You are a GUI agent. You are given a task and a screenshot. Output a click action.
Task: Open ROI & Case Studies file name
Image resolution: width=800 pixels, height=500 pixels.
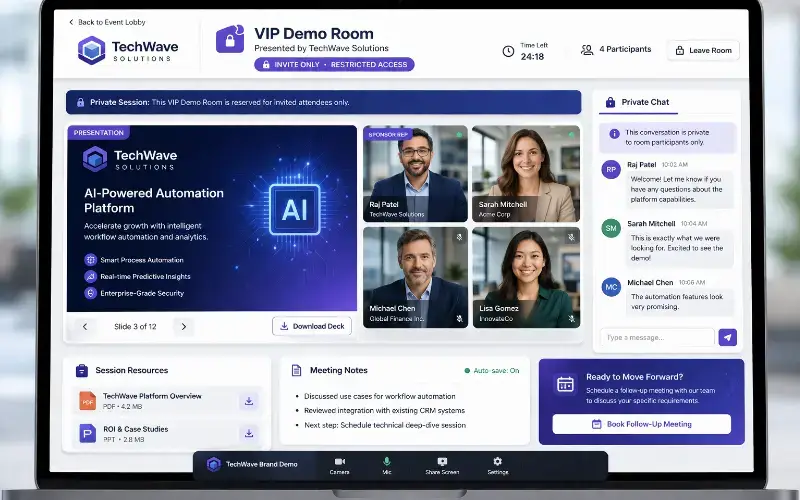tap(136, 429)
